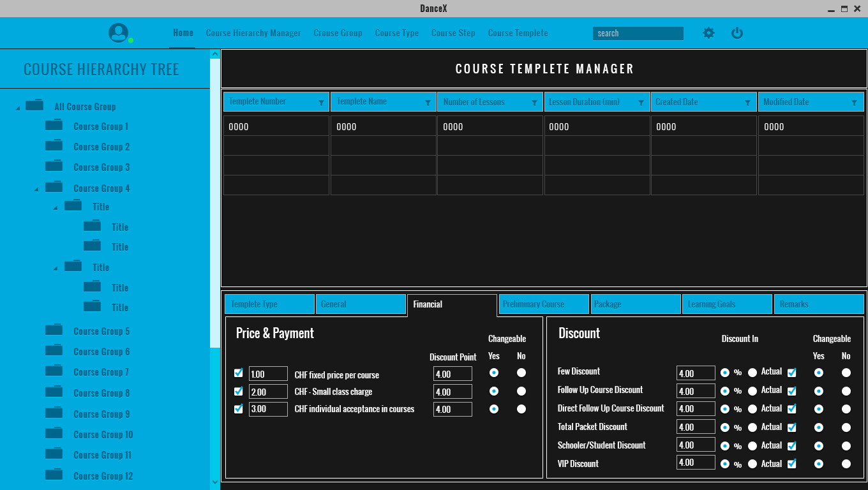Toggle the Few Discount Actual checkbox
The width and height of the screenshot is (868, 490).
[792, 373]
